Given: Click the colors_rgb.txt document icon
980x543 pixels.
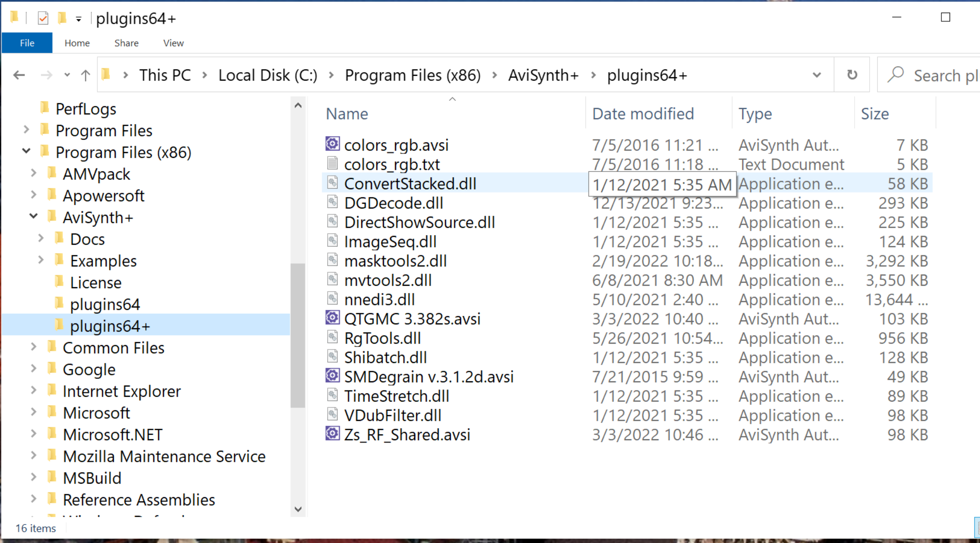Looking at the screenshot, I should [332, 163].
